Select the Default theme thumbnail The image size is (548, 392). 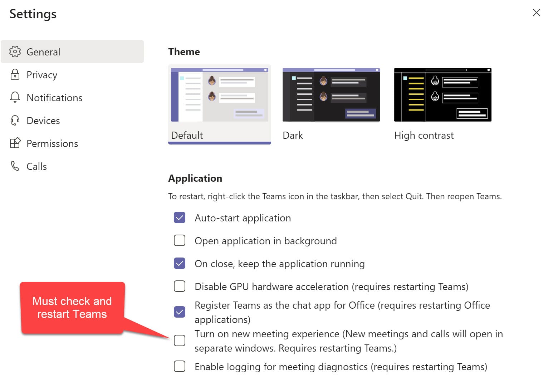pos(219,95)
